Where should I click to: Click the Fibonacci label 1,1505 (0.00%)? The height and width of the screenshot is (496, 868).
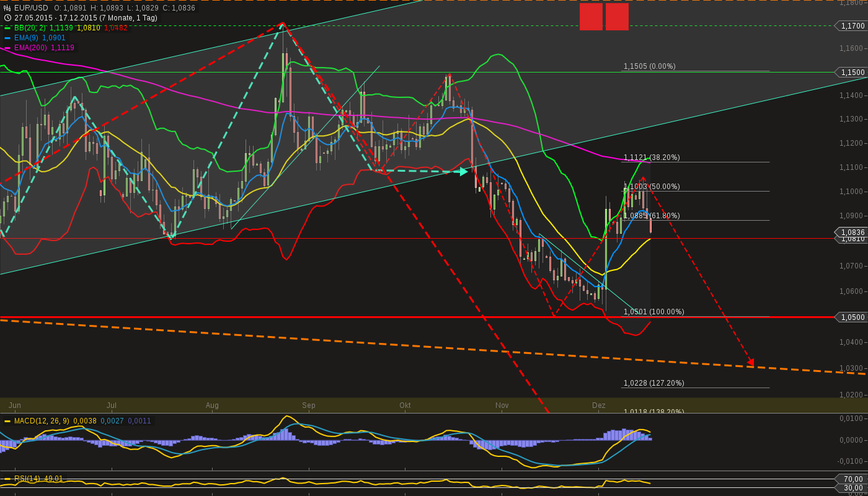[650, 66]
